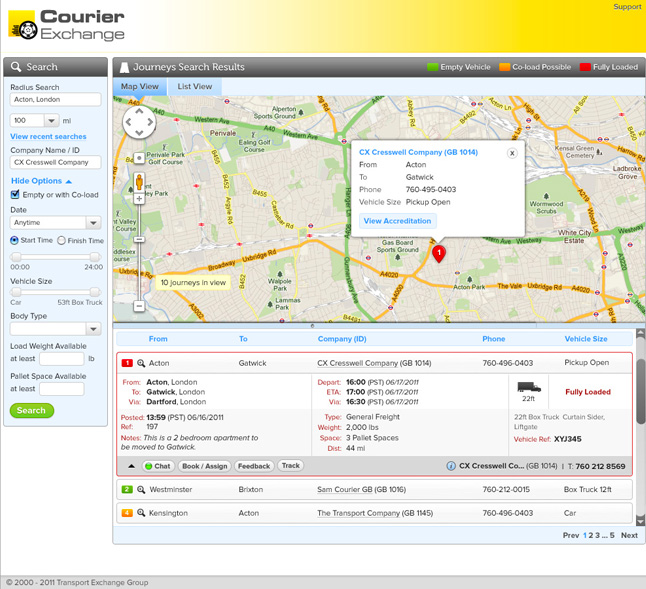This screenshot has height=589, width=646.
Task: Click red badge 1 in Acton row
Action: [x=127, y=363]
